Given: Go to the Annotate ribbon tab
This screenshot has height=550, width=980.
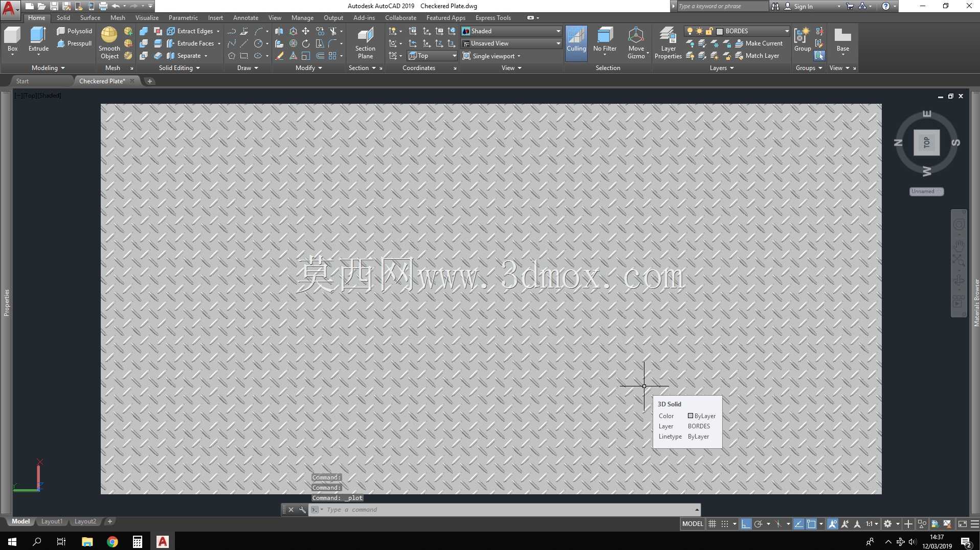Looking at the screenshot, I should (246, 18).
